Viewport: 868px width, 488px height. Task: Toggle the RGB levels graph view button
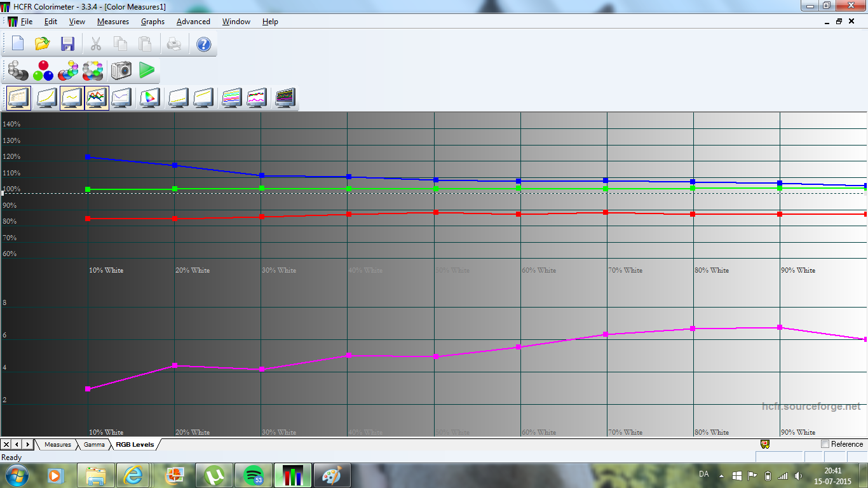(97, 98)
